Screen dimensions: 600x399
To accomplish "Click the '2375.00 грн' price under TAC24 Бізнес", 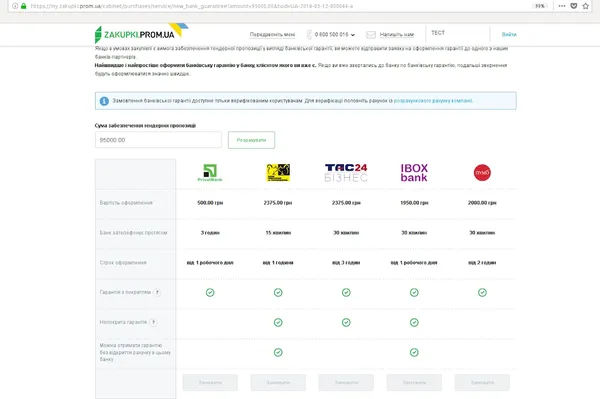I will 346,203.
